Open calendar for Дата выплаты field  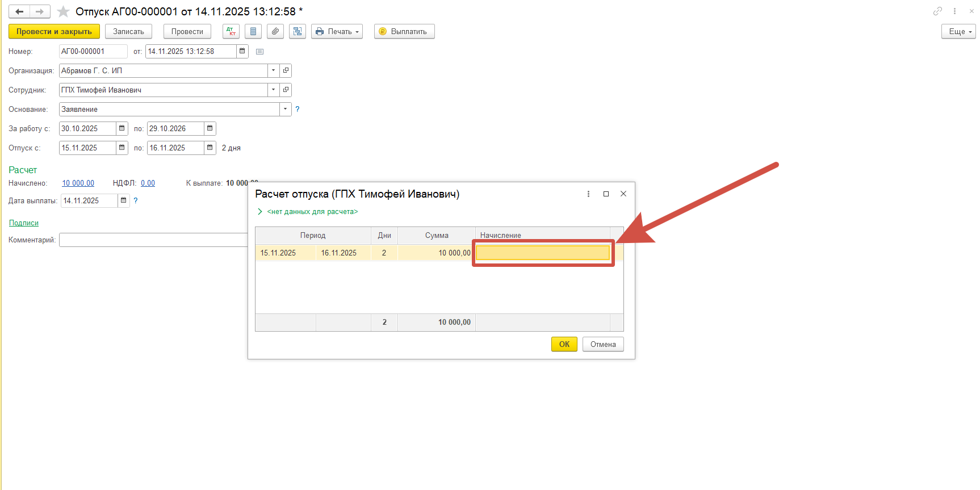point(124,200)
